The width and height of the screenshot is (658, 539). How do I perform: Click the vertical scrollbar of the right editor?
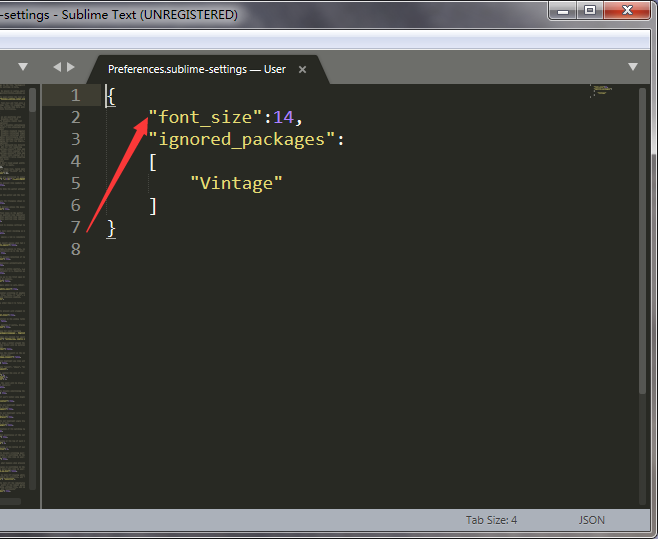tap(642, 241)
